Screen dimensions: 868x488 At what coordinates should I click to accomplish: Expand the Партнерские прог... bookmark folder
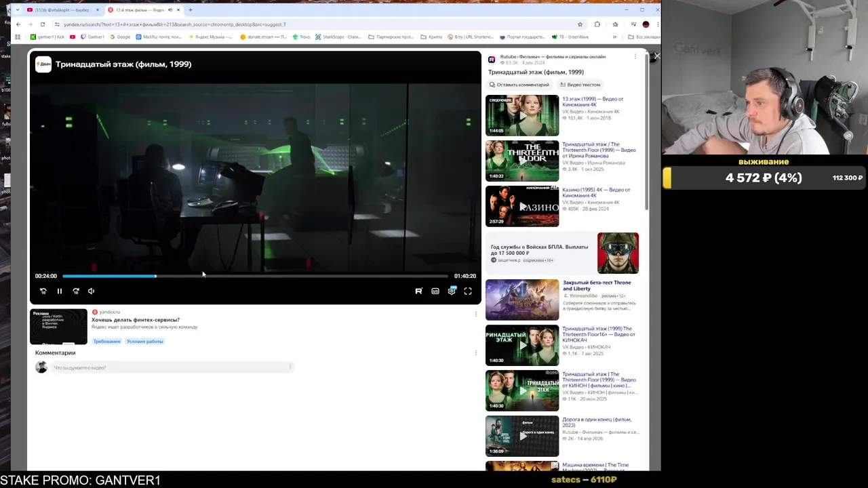391,37
